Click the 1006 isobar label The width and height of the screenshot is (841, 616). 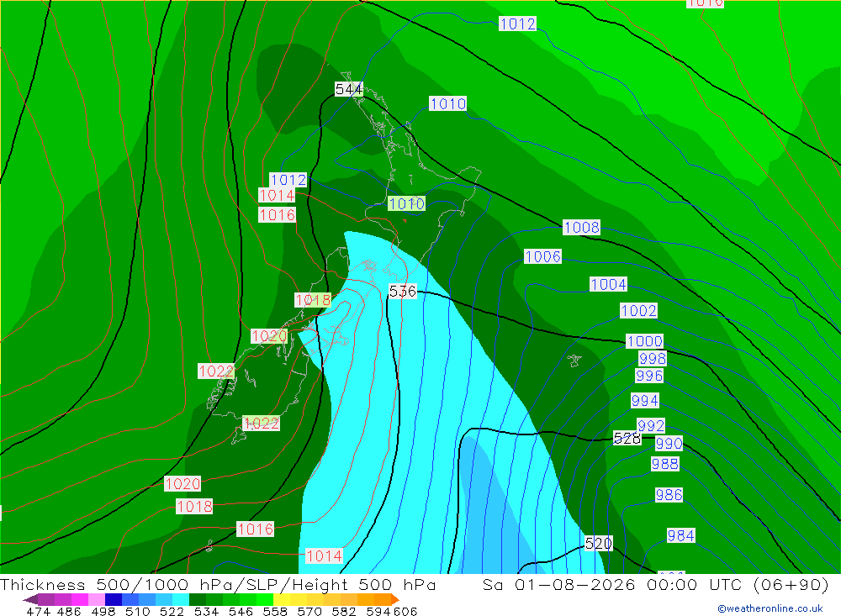542,257
